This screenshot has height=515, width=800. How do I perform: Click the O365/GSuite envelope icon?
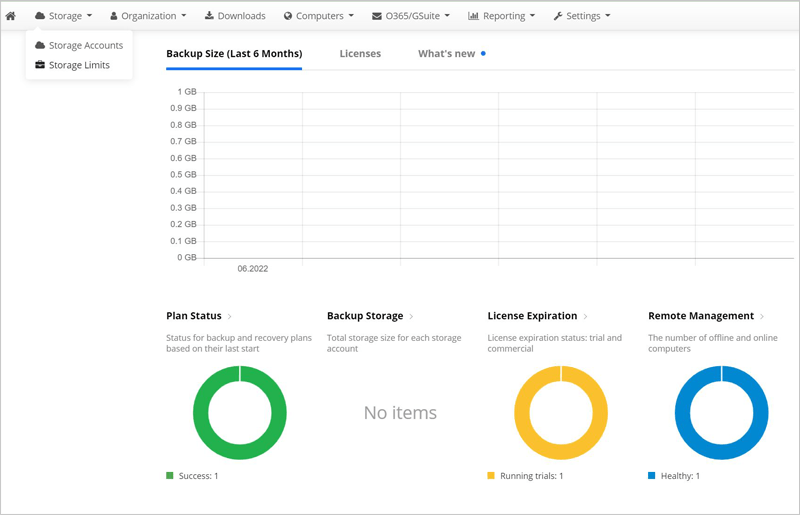click(377, 16)
